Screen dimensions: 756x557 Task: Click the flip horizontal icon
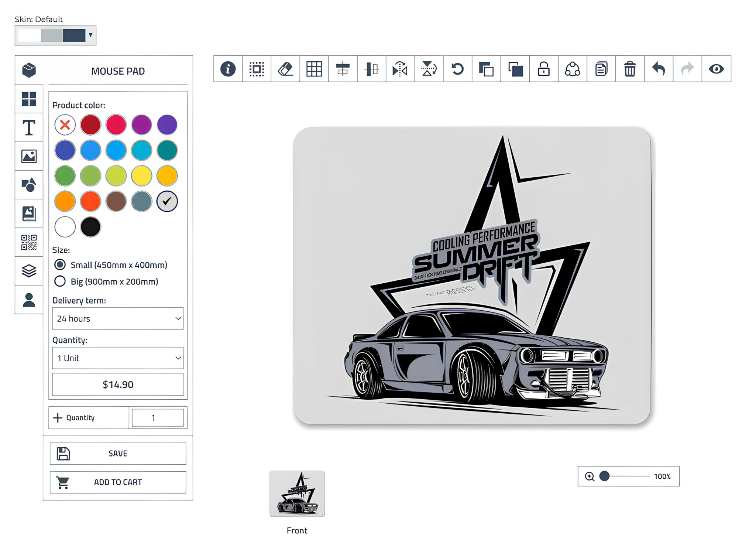pos(400,69)
